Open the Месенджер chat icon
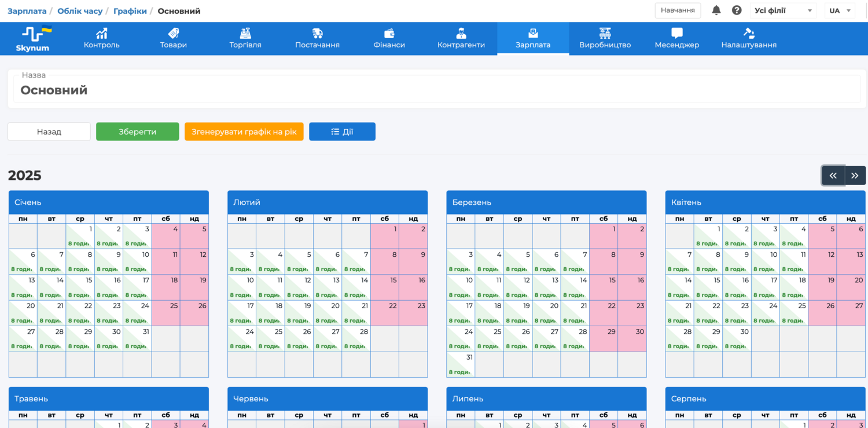Viewport: 868px width, 428px height. pos(677,33)
